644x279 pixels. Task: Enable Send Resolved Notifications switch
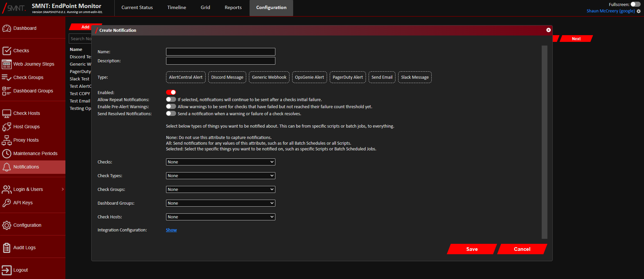click(x=171, y=114)
